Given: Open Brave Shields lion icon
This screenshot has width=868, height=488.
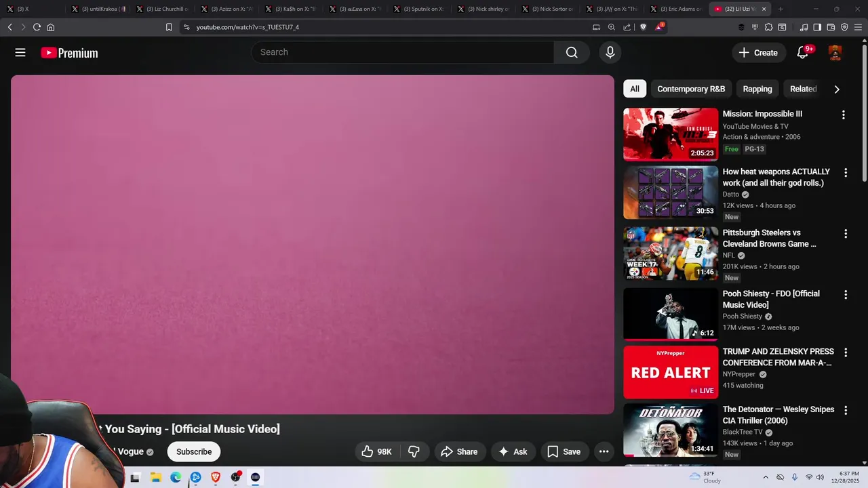Looking at the screenshot, I should [x=644, y=27].
